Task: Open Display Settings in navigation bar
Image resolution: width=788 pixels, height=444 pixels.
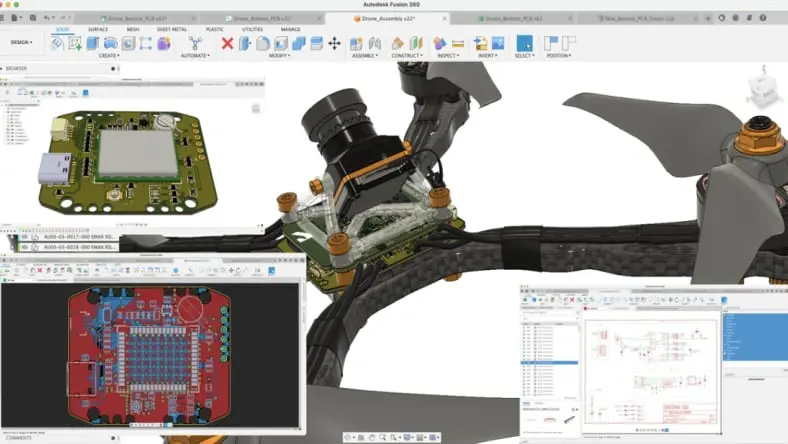Action: coord(408,437)
